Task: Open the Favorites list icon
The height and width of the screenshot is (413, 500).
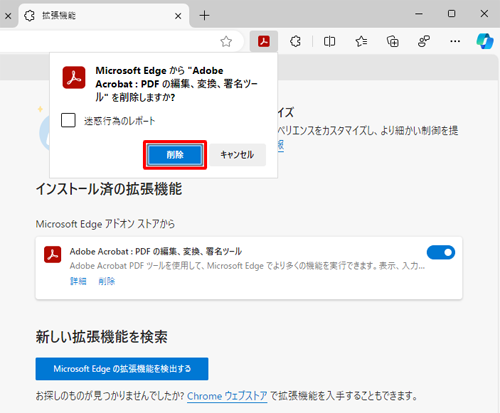Action: coord(361,41)
